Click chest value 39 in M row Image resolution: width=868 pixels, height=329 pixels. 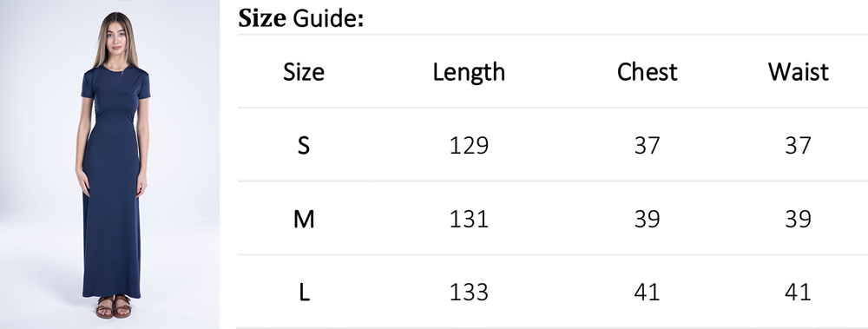point(648,220)
